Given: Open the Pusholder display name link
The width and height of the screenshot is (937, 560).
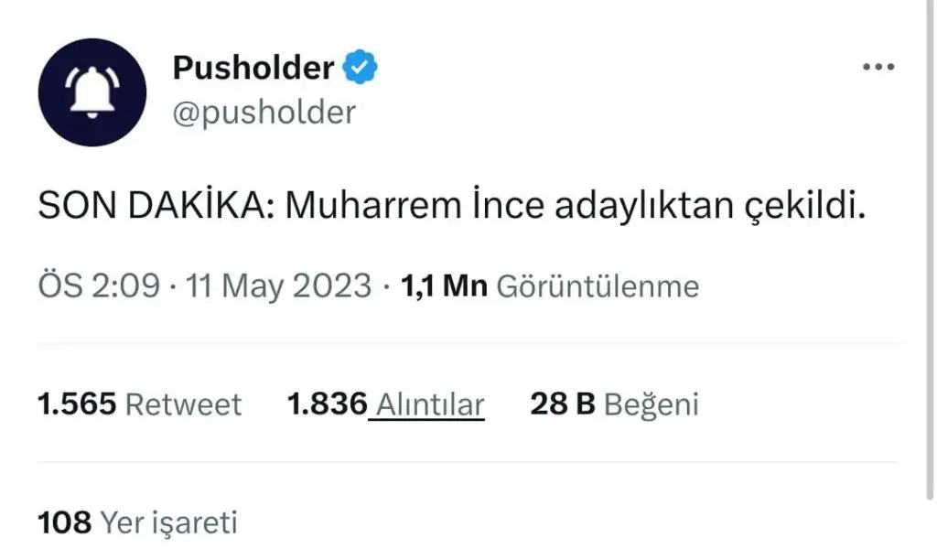Looking at the screenshot, I should click(253, 68).
